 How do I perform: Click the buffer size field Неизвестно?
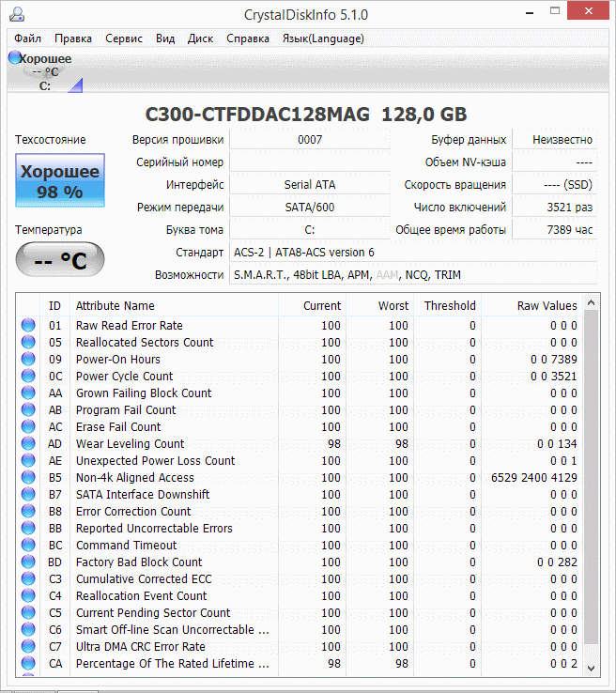[555, 140]
